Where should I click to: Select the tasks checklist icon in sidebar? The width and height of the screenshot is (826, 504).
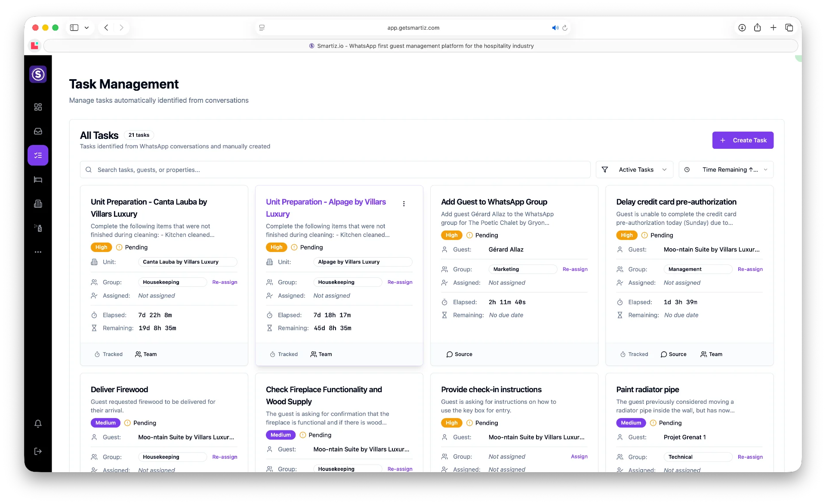[x=38, y=155]
